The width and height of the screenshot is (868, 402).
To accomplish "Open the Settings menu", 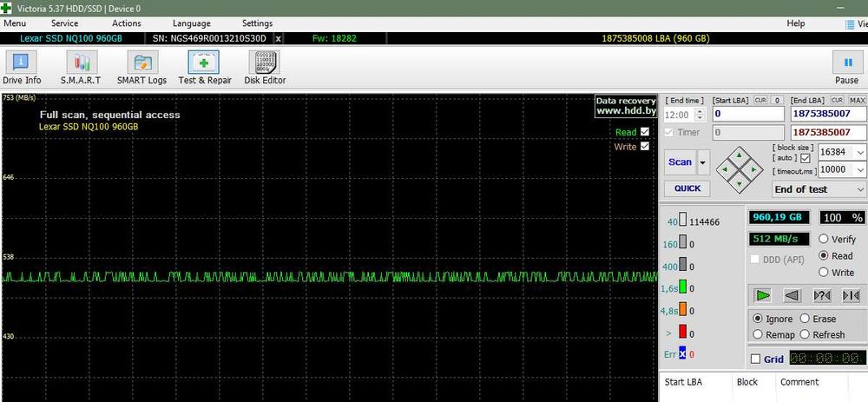I will 258,23.
